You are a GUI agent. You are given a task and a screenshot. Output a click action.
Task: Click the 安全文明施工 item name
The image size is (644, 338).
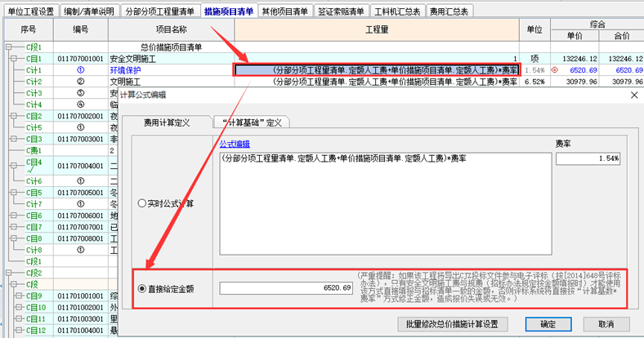click(x=133, y=59)
